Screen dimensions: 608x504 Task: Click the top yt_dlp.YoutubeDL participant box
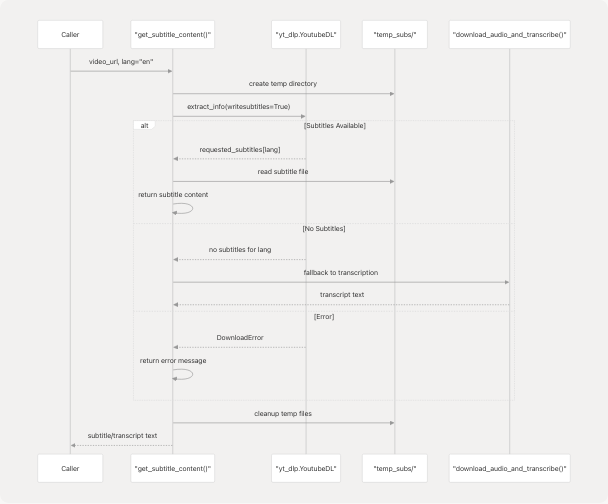[306, 35]
